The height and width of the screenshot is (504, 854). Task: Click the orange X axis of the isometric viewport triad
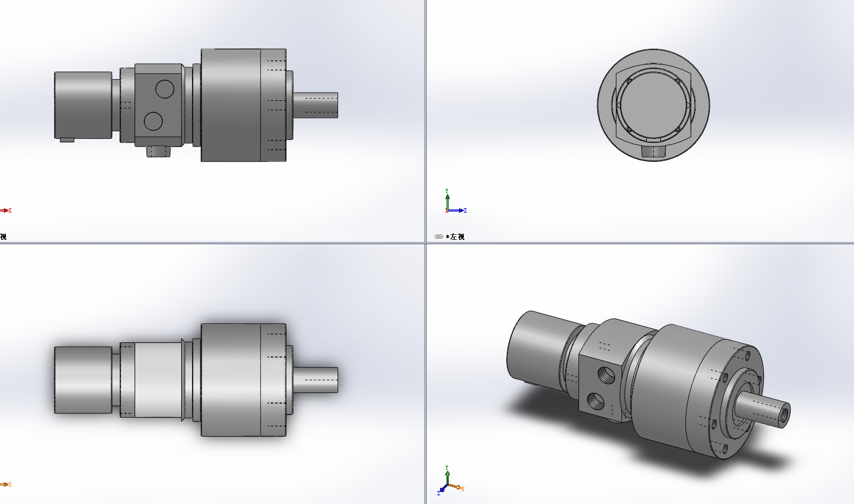coord(458,488)
